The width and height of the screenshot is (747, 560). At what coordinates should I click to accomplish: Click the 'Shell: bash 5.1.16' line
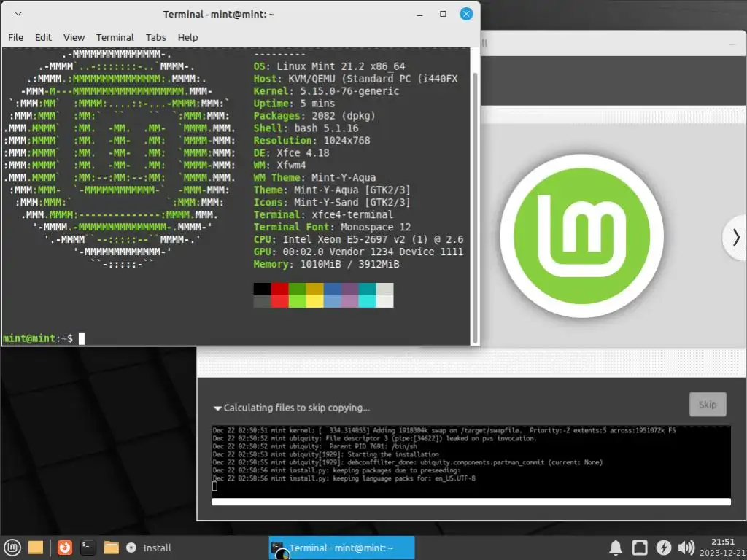click(x=306, y=128)
